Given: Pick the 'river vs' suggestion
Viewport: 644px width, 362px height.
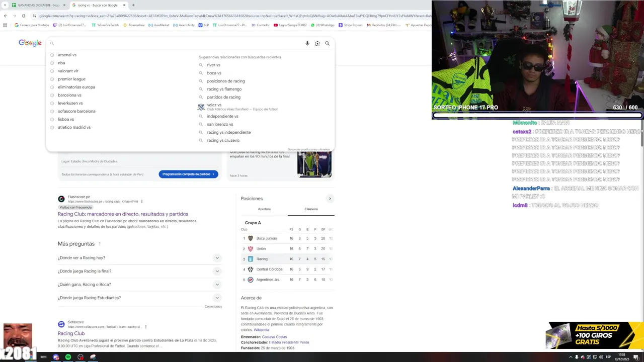Looking at the screenshot, I should 213,65.
